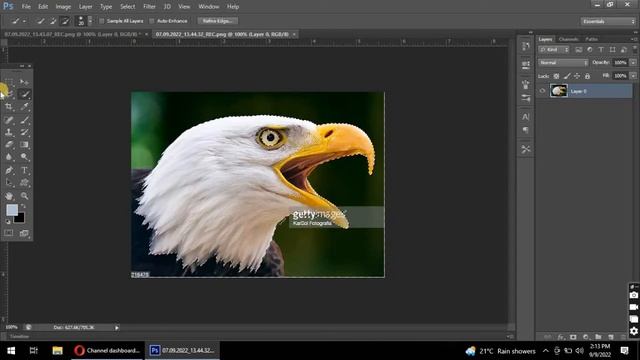
Task: Open the Layer menu
Action: pos(85,7)
